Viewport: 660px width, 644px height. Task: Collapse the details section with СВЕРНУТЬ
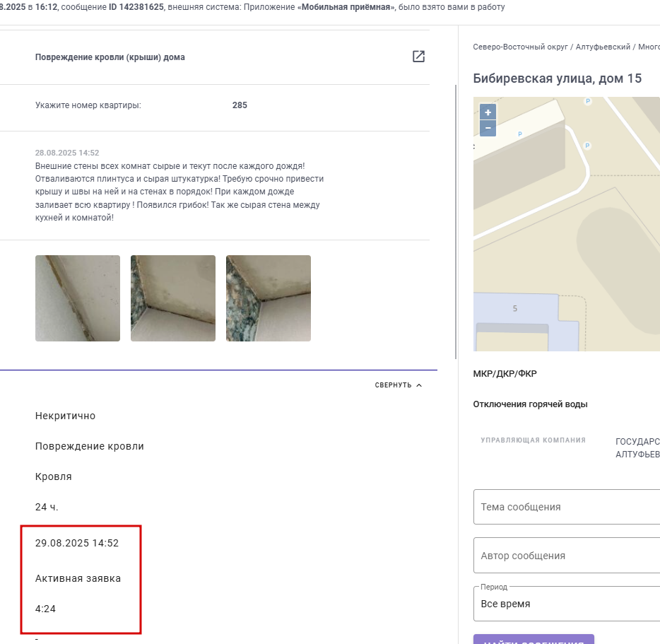pos(398,385)
